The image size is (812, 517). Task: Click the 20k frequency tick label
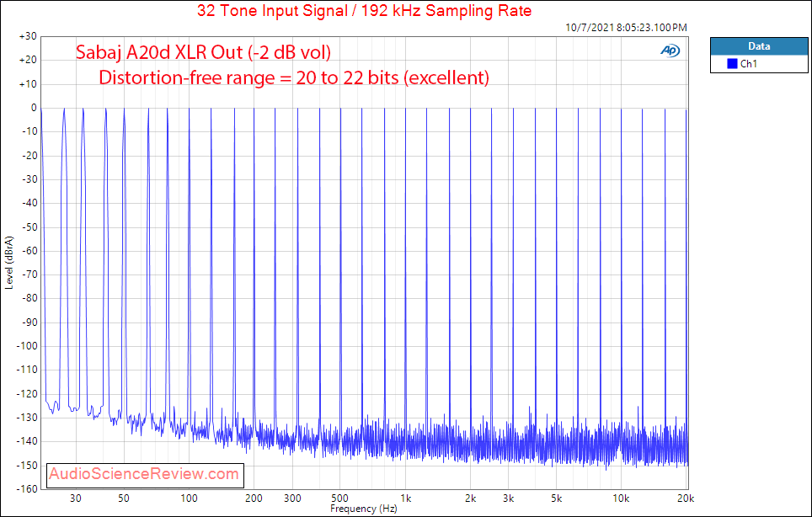tap(686, 498)
